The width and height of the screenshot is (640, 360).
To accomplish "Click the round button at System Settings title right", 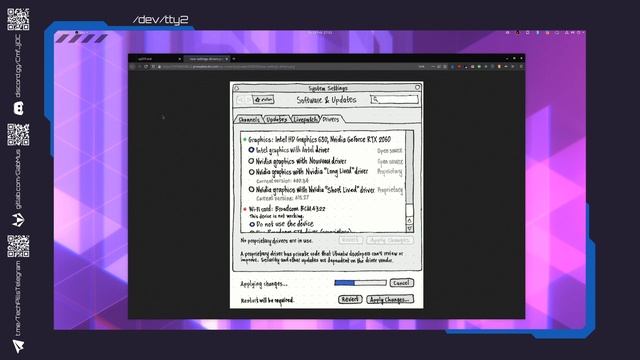I will (417, 87).
